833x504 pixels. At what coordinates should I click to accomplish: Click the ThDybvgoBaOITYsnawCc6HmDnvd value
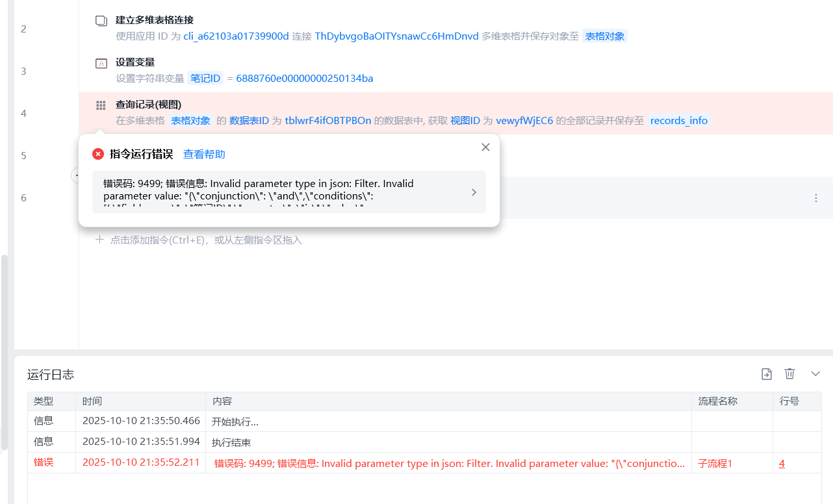396,36
